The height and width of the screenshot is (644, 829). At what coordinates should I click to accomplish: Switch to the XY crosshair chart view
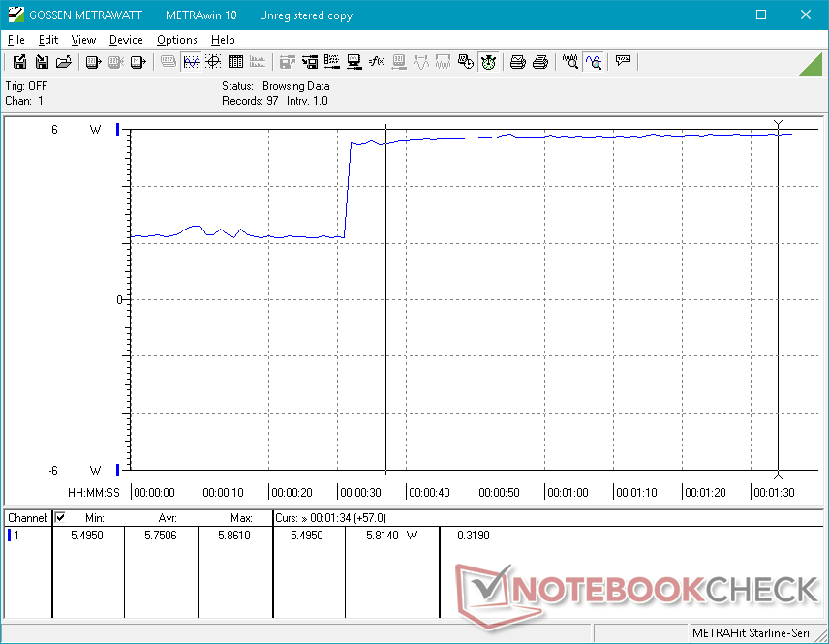click(x=213, y=62)
